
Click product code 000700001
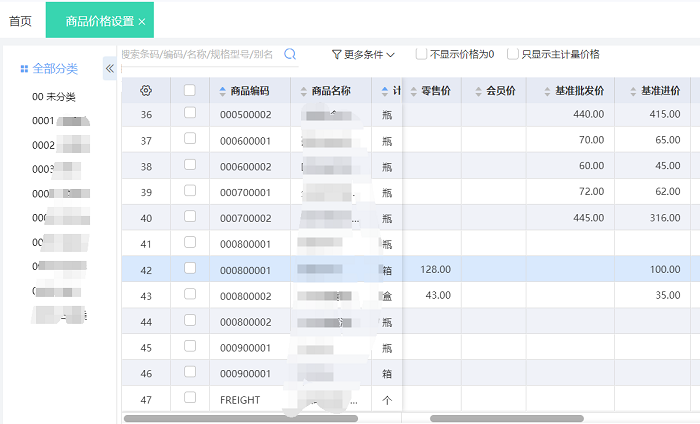[x=246, y=193]
